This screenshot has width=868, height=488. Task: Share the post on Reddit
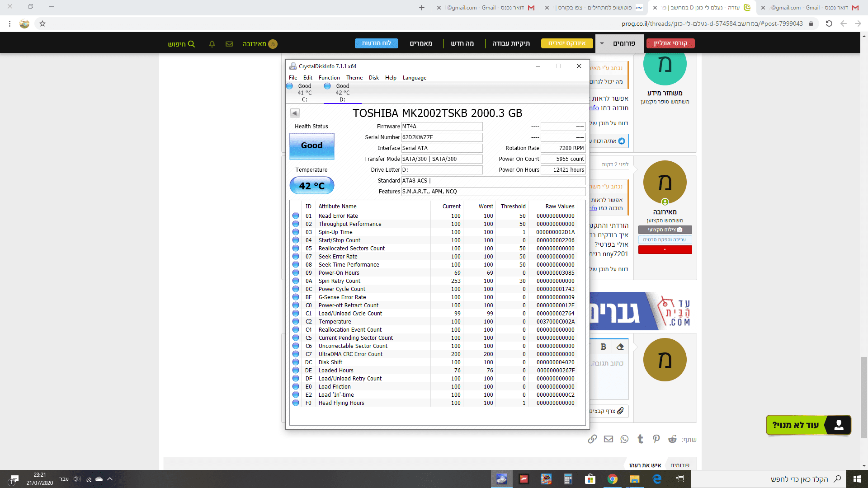pyautogui.click(x=672, y=439)
